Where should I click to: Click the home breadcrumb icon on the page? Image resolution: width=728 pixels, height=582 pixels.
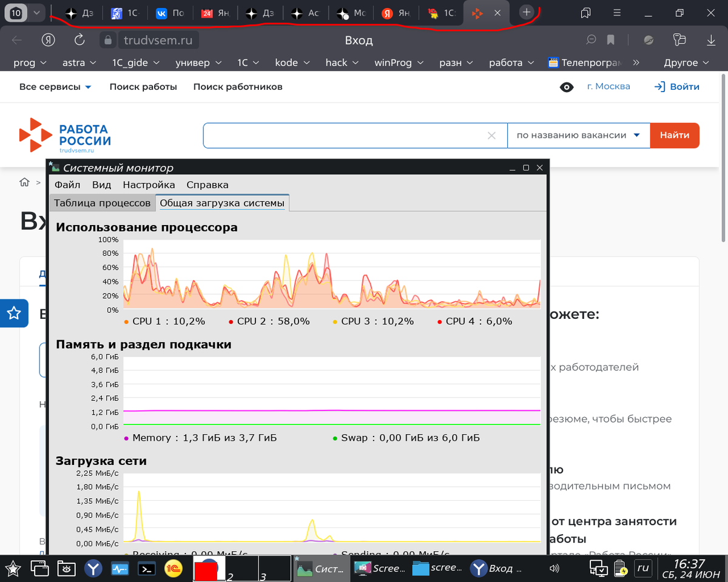click(x=24, y=182)
